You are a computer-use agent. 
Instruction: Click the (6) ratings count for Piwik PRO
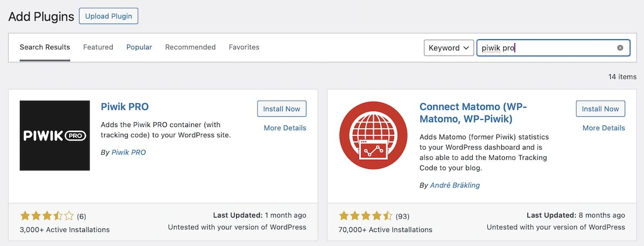(82, 217)
